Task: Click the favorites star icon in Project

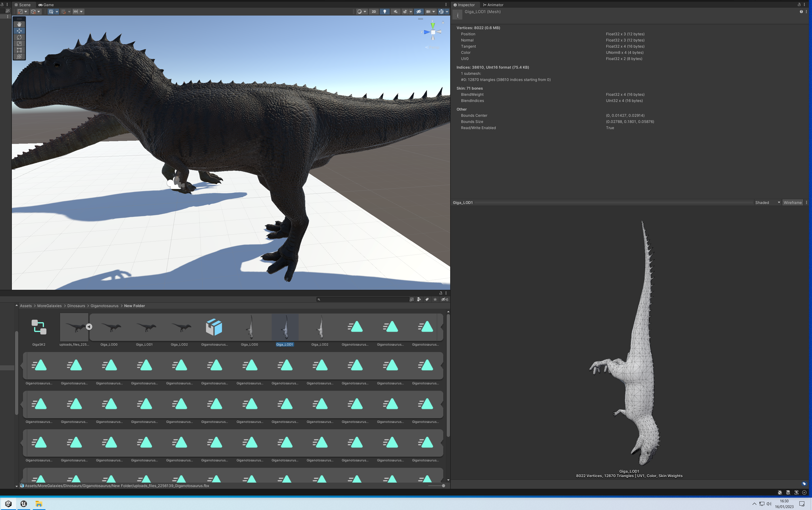Action: pyautogui.click(x=435, y=299)
